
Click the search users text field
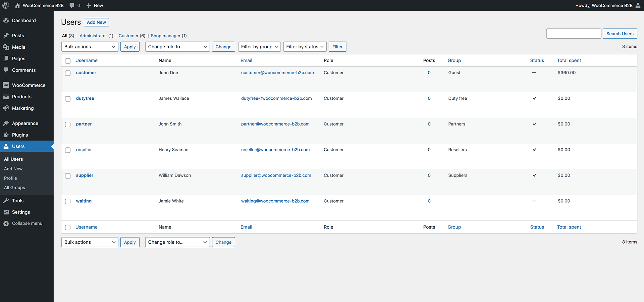(573, 34)
